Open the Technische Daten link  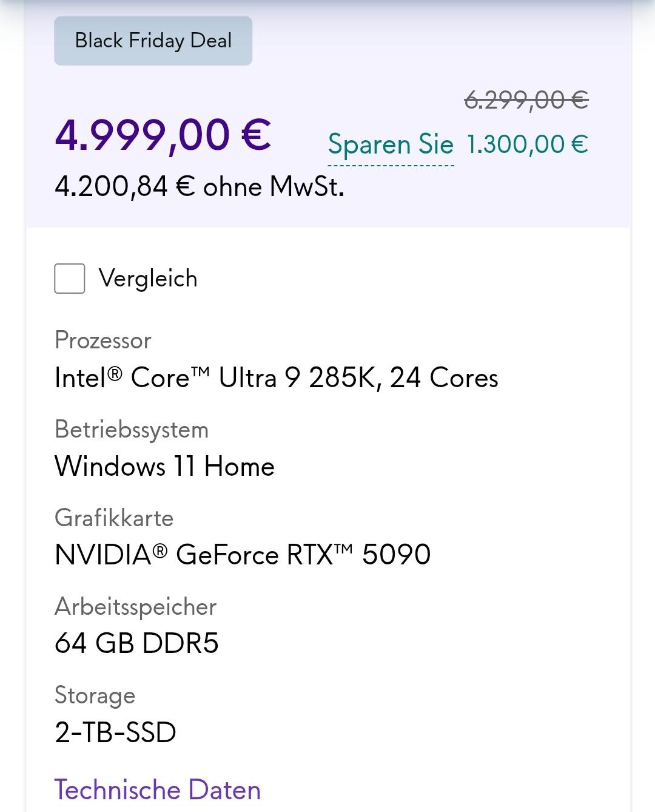point(158,790)
